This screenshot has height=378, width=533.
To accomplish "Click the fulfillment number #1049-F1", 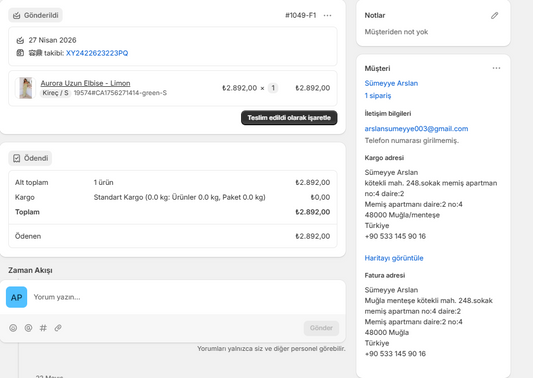I will click(x=300, y=15).
